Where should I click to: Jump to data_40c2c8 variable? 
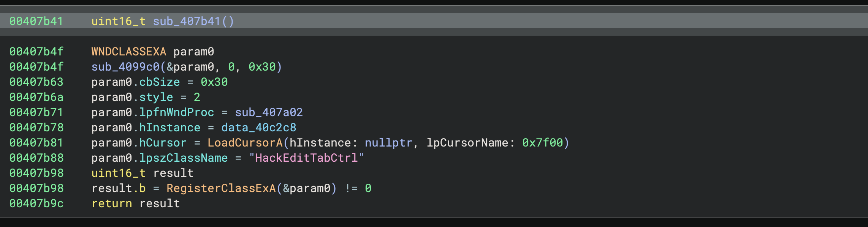pyautogui.click(x=259, y=128)
